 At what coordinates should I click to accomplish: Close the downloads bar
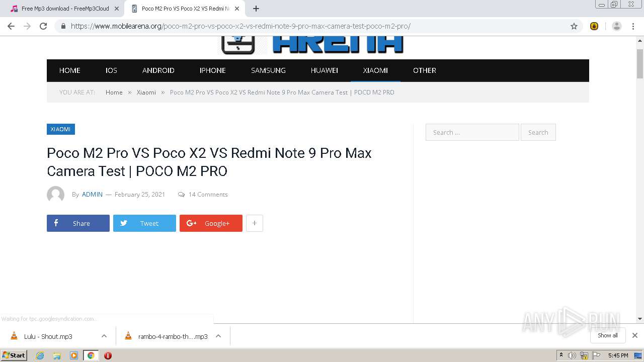(x=635, y=335)
